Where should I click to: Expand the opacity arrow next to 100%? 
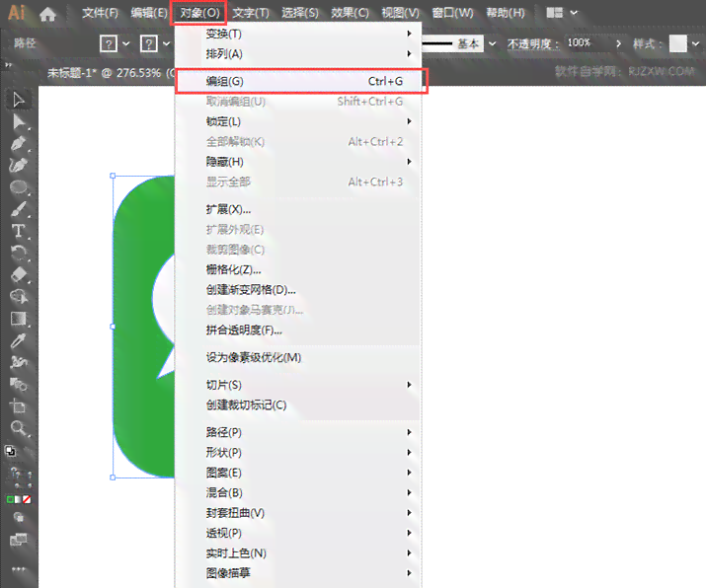(x=619, y=43)
